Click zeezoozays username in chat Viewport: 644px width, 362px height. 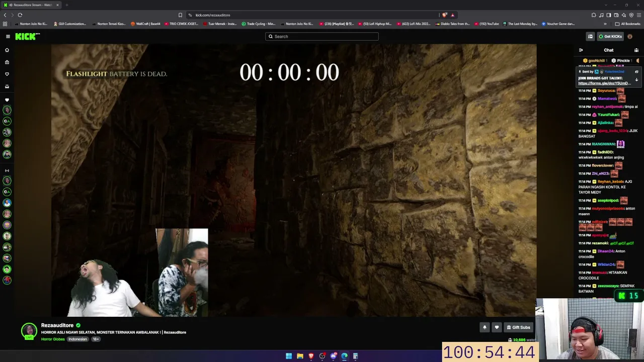click(x=608, y=286)
